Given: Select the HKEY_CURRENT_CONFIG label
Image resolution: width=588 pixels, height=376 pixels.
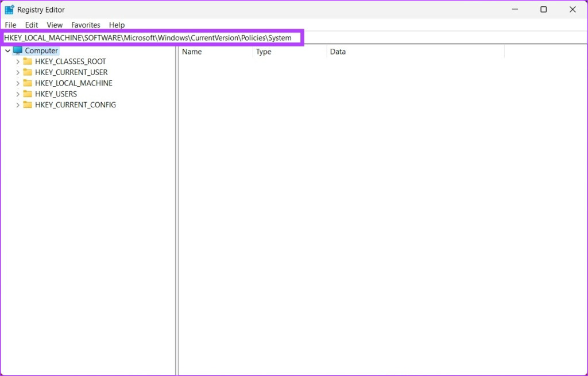Looking at the screenshot, I should pos(75,105).
